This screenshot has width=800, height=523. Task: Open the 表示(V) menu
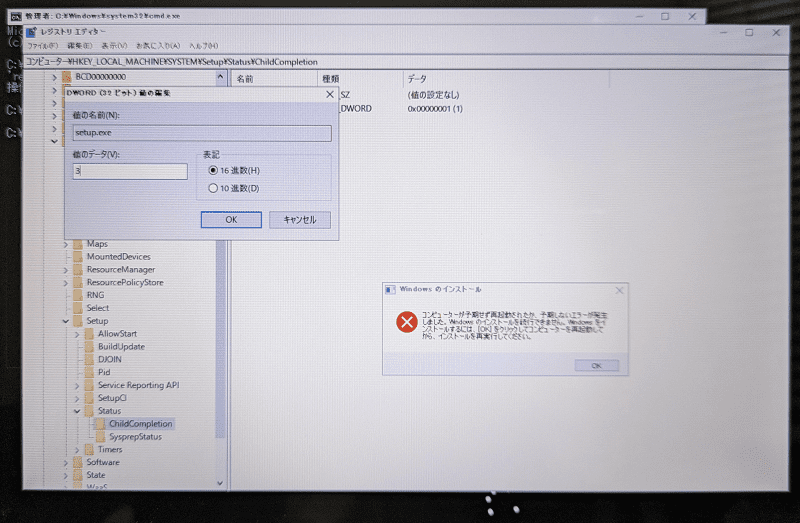click(114, 46)
